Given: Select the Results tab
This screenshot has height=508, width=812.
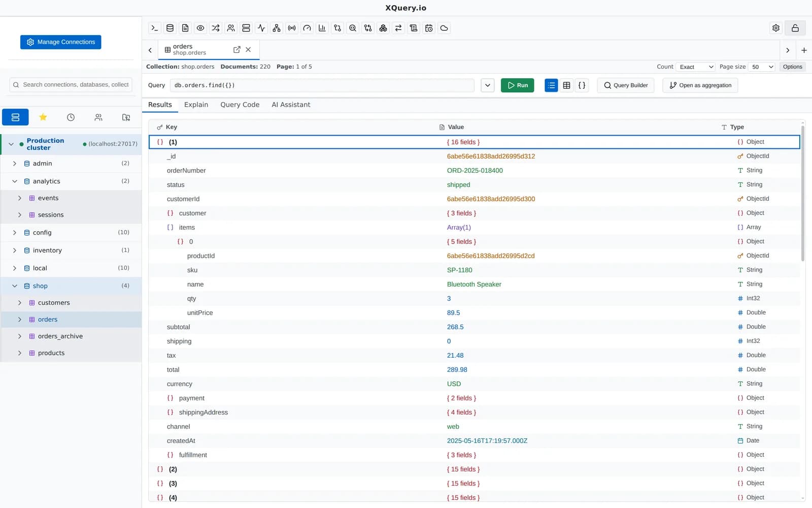Looking at the screenshot, I should [160, 105].
